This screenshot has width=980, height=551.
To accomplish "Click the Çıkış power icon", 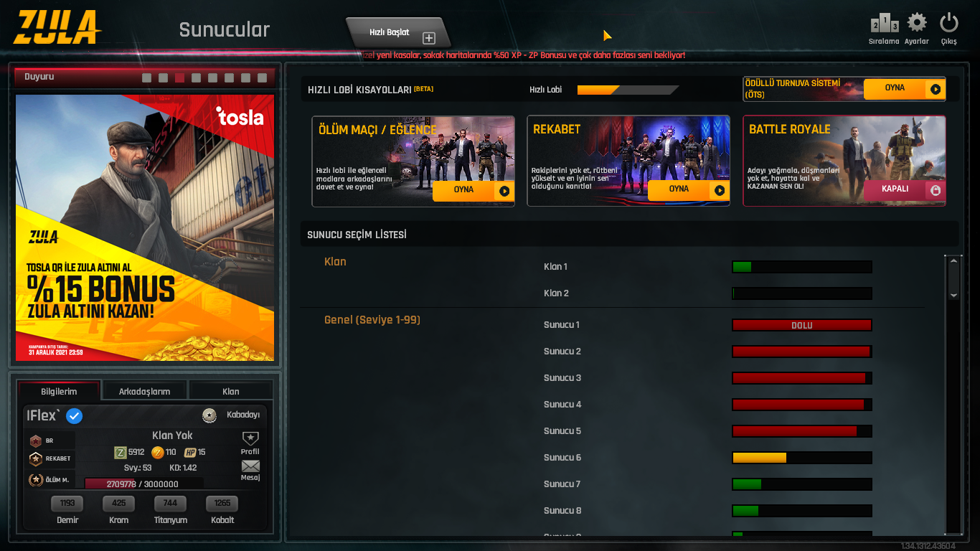I will 949,23.
